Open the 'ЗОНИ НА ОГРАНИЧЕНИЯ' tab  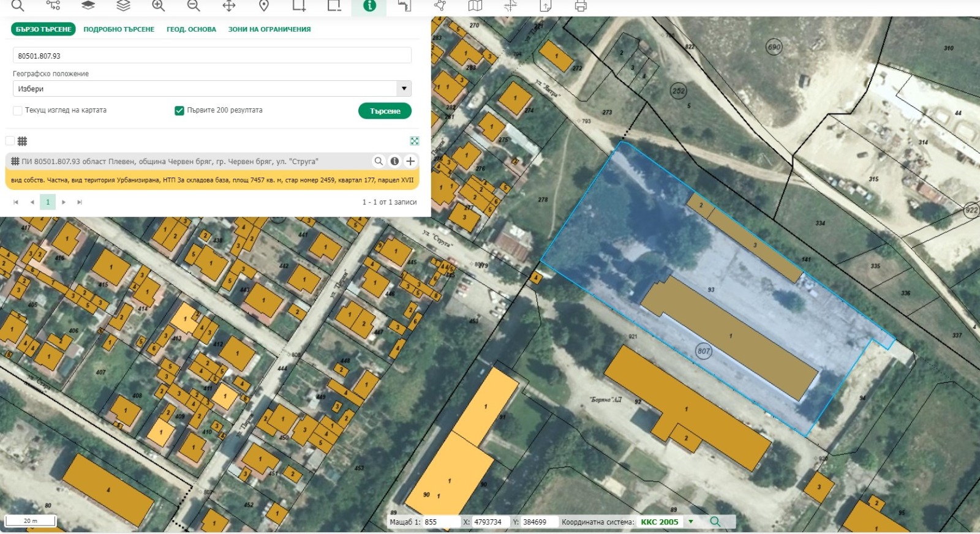tap(269, 29)
